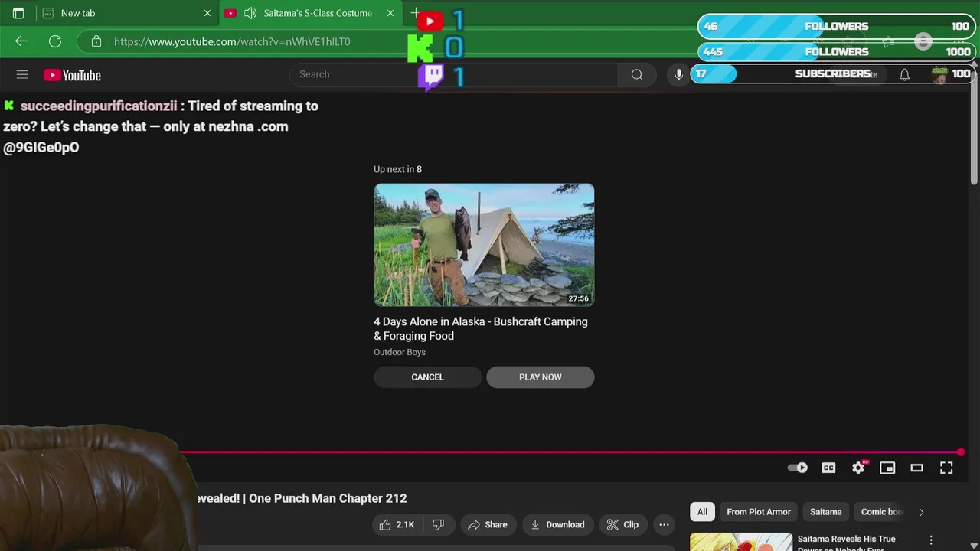Visit the Outdoor Boys channel name
Screen dimensions: 980x551
(400, 352)
